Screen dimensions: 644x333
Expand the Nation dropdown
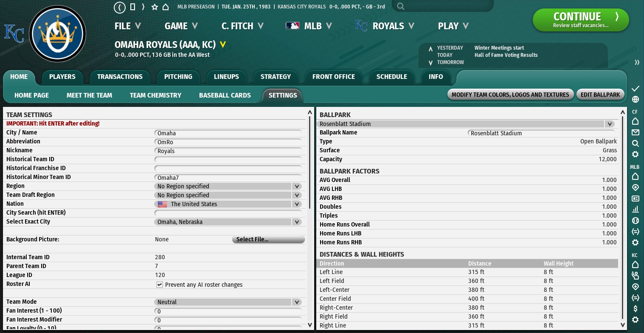[x=297, y=204]
